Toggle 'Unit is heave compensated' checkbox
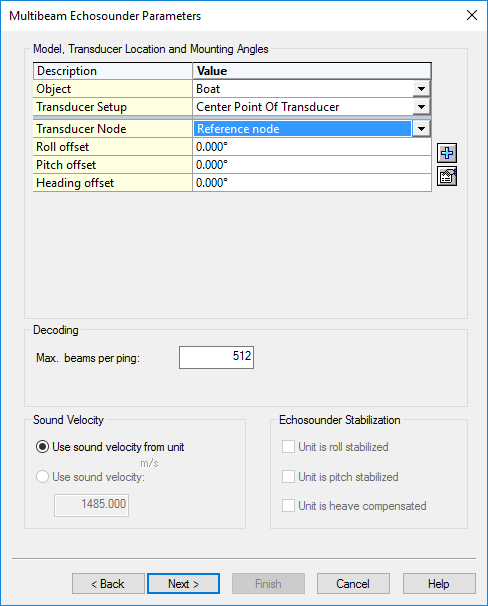 pos(288,506)
